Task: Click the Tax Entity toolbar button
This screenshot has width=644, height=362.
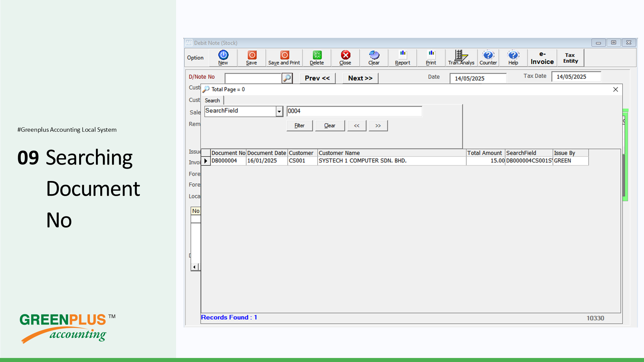Action: (x=571, y=58)
